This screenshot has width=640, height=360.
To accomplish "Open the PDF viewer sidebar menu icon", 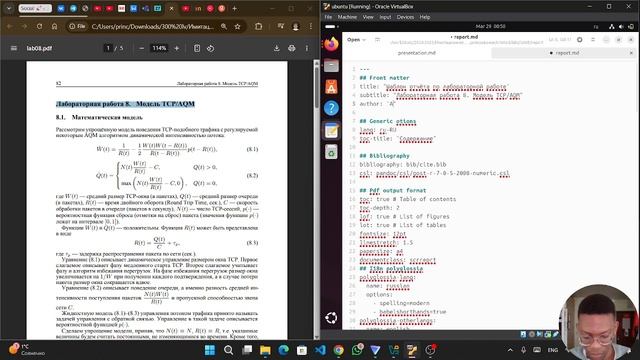I will [x=14, y=48].
